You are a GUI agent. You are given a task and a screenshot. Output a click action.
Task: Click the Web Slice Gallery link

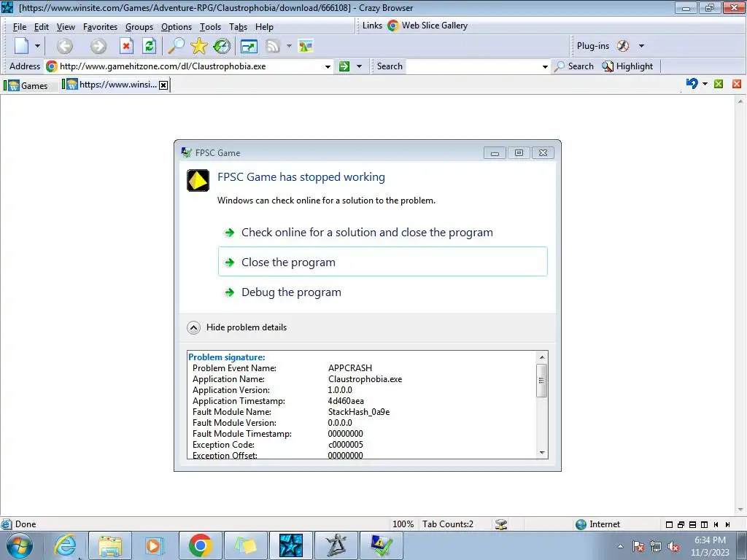point(427,26)
